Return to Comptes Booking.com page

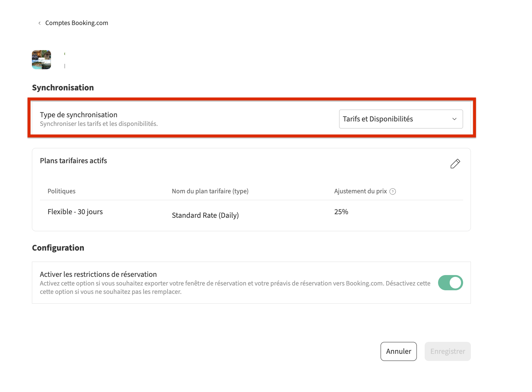tap(77, 23)
